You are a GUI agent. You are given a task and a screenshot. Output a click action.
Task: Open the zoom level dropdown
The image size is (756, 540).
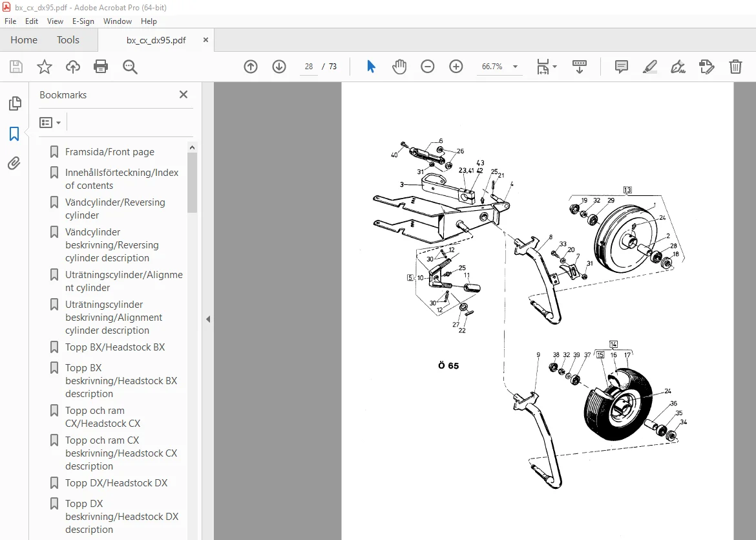(x=515, y=67)
